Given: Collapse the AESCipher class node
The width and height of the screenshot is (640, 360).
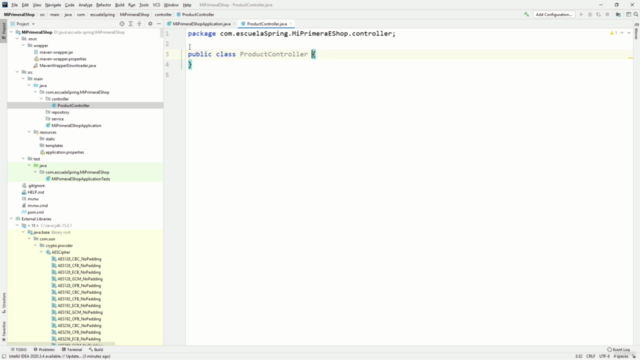Looking at the screenshot, I should (x=41, y=252).
